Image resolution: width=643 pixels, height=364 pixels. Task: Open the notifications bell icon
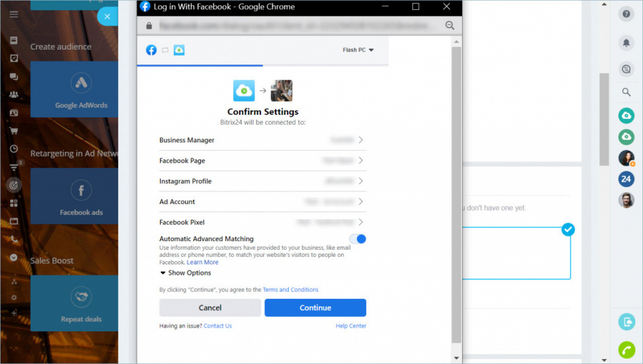[x=626, y=43]
